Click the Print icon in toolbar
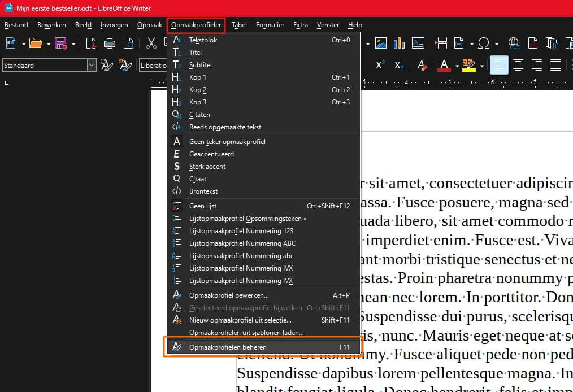The image size is (573, 392). coord(110,43)
